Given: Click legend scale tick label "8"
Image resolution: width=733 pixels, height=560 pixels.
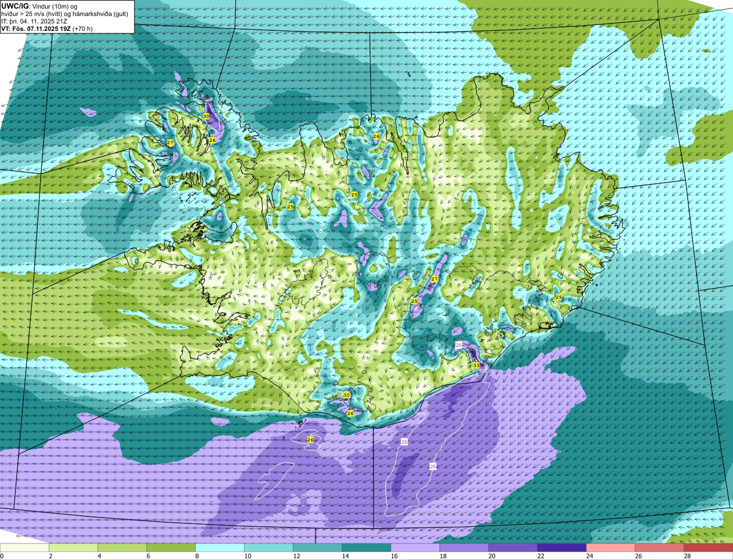Looking at the screenshot, I should 198,556.
